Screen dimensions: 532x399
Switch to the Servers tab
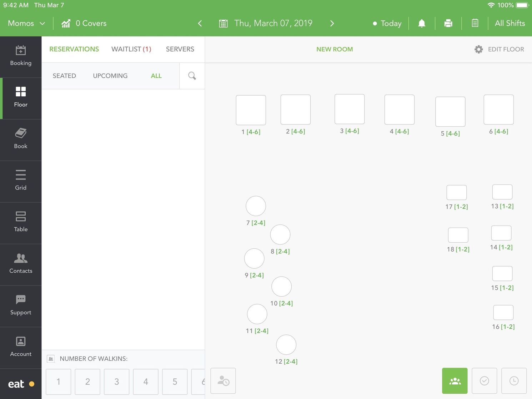point(180,49)
